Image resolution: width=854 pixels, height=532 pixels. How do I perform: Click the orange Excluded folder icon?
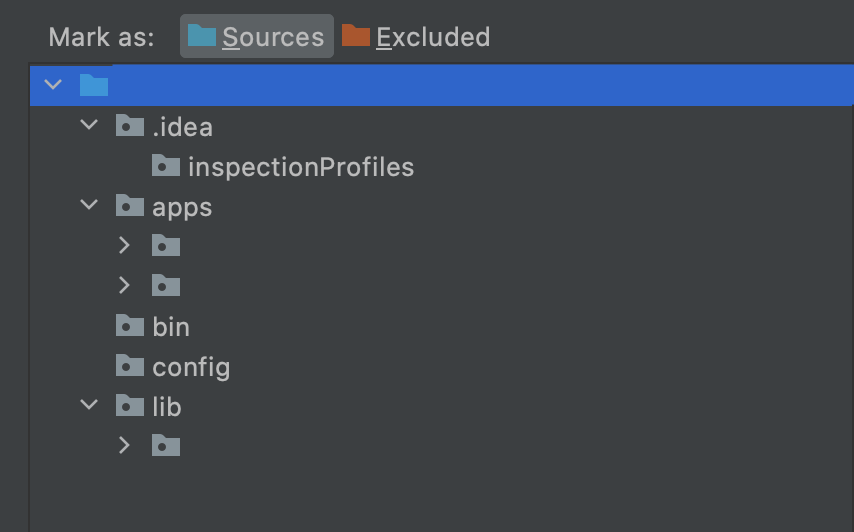click(x=356, y=36)
